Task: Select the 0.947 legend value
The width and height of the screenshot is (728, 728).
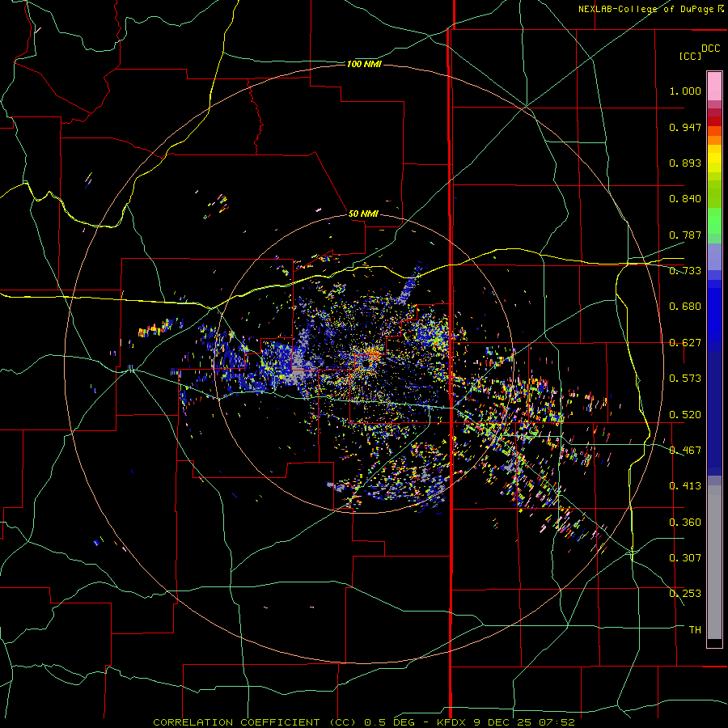Action: tap(685, 127)
